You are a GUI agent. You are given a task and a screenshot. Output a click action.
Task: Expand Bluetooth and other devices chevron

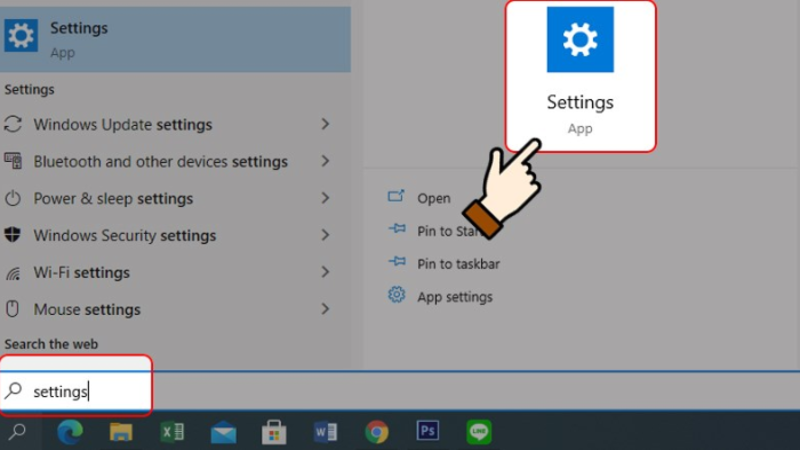325,161
